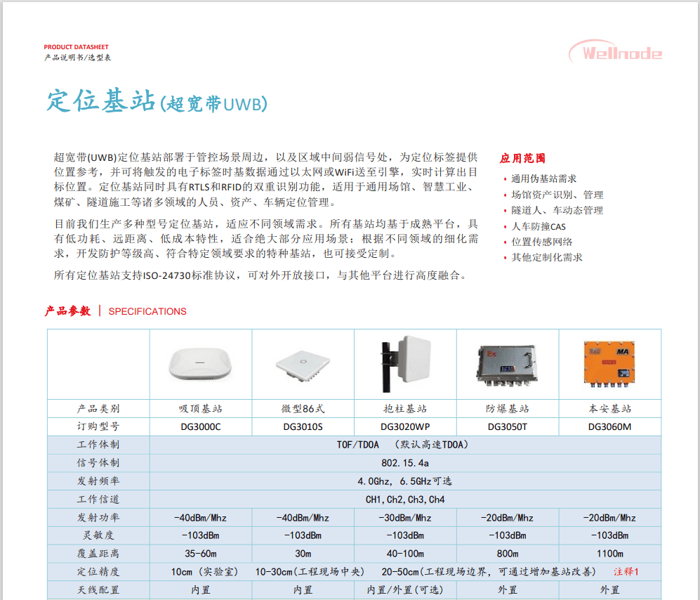The image size is (700, 600).
Task: Click the 防爆基站 cell
Action: click(x=507, y=408)
